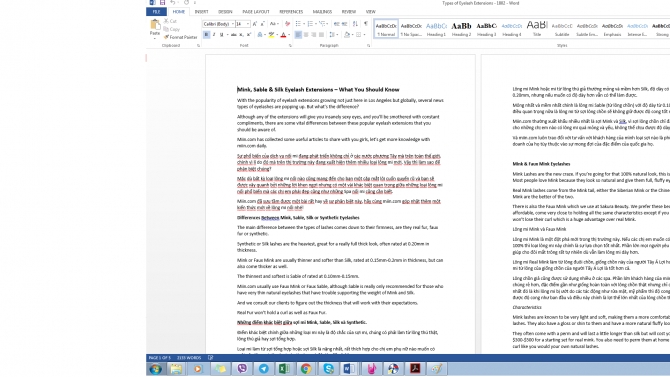Viewport: 670px width, 377px height.
Task: Toggle Bold formatting
Action: point(206,35)
